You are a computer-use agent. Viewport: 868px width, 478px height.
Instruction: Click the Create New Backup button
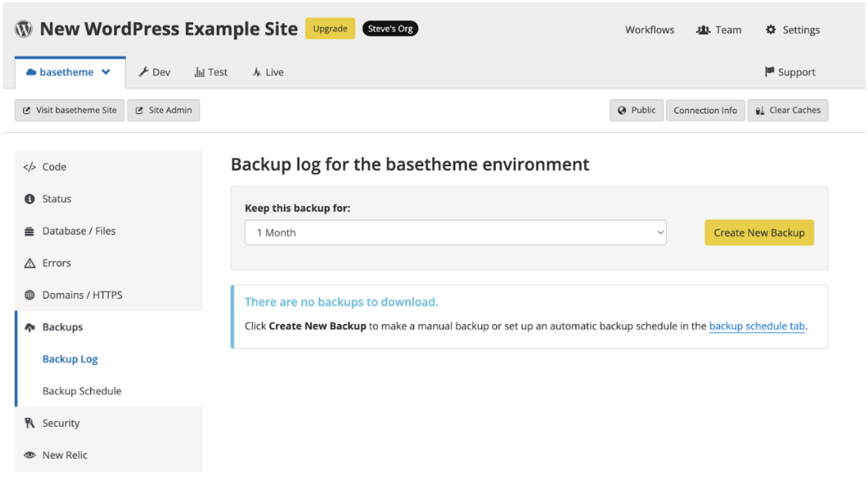[758, 233]
